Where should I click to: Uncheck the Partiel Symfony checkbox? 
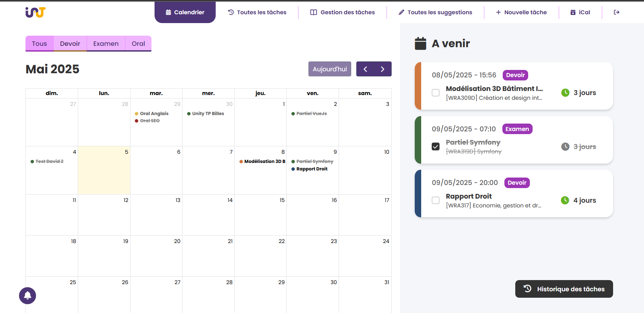[435, 147]
